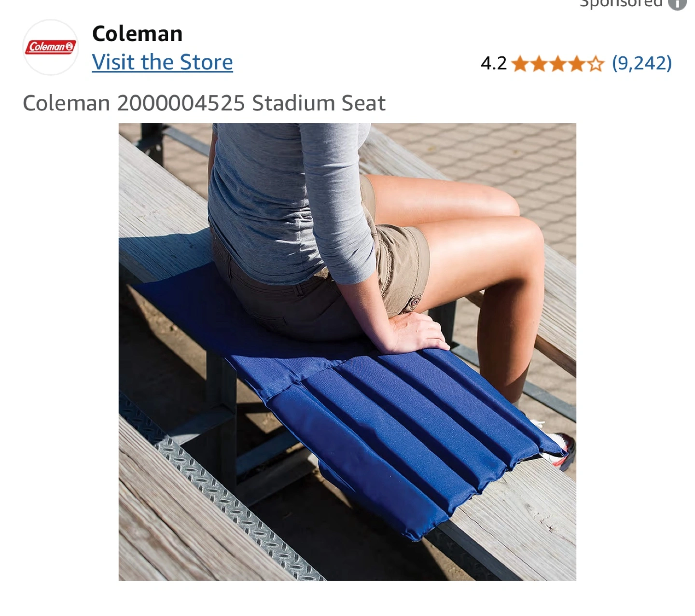Open the Sponsored info icon
The height and width of the screenshot is (616, 695).
coord(677,4)
